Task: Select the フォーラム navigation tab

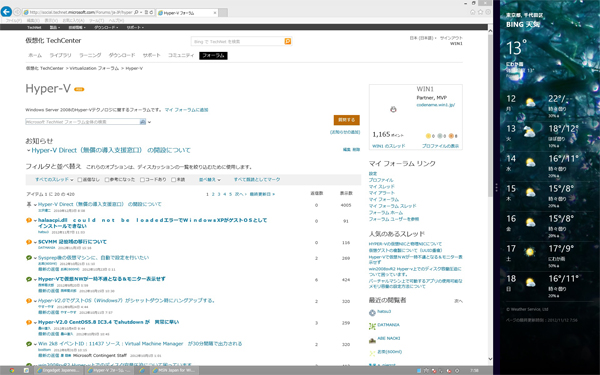Action: point(213,55)
